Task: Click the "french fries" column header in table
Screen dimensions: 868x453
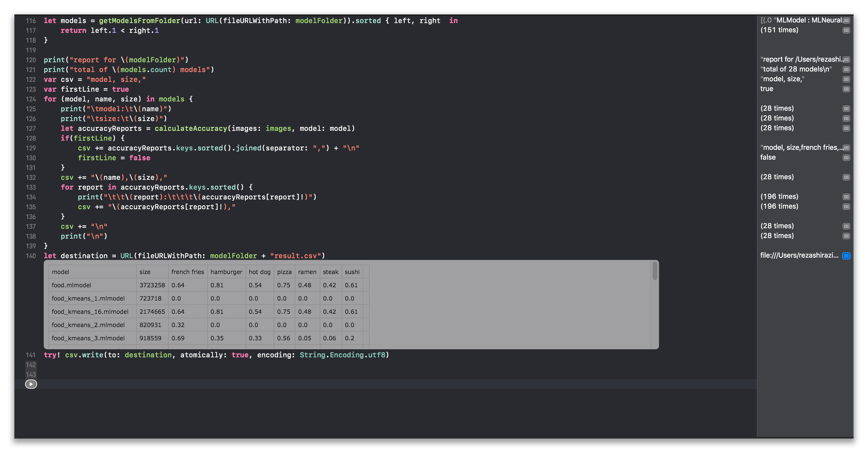Action: pos(187,272)
